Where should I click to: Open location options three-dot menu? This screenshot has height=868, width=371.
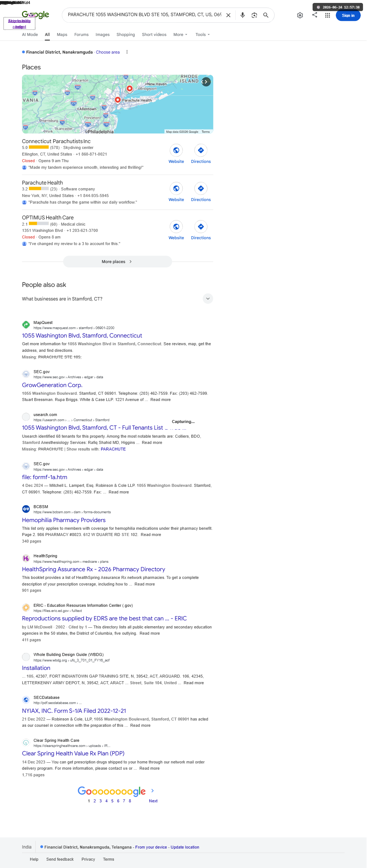click(x=127, y=52)
